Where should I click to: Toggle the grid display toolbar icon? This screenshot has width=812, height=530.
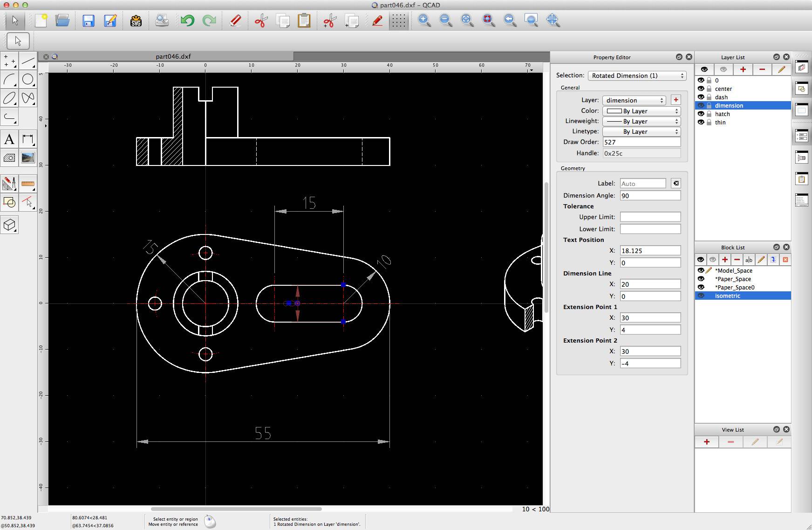pyautogui.click(x=398, y=21)
